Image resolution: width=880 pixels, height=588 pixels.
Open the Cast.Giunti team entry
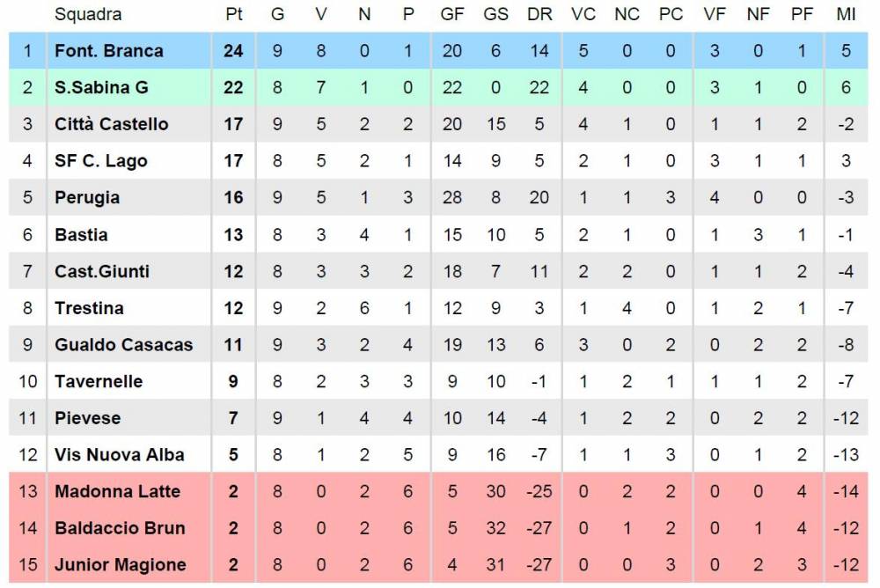click(x=102, y=271)
